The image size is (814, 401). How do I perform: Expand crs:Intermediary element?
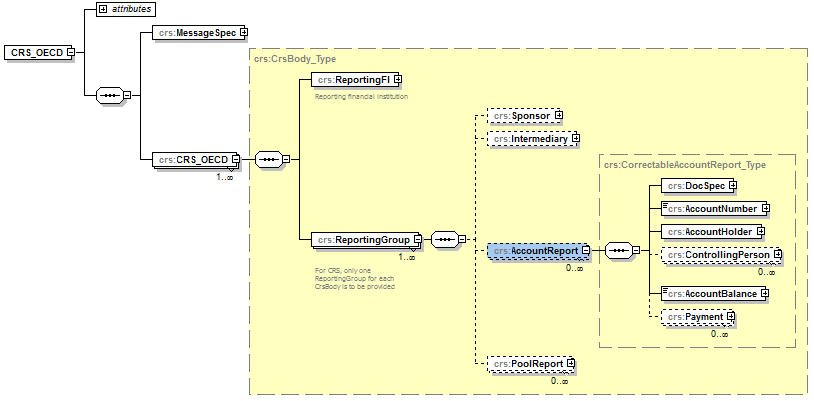[576, 139]
